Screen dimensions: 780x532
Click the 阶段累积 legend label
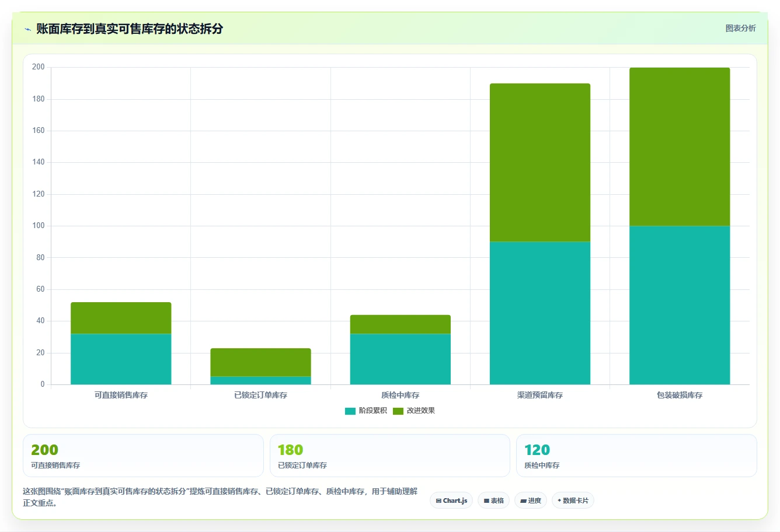point(373,411)
